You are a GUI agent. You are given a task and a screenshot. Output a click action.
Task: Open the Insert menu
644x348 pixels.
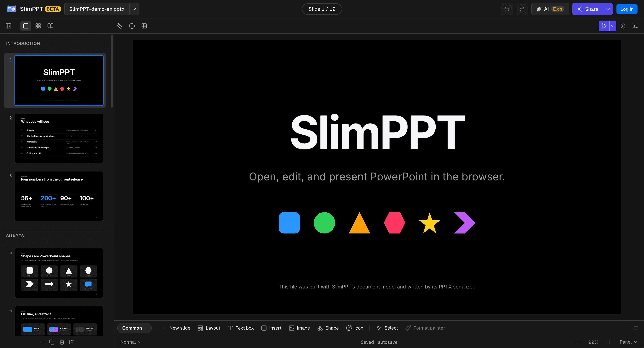(x=271, y=328)
